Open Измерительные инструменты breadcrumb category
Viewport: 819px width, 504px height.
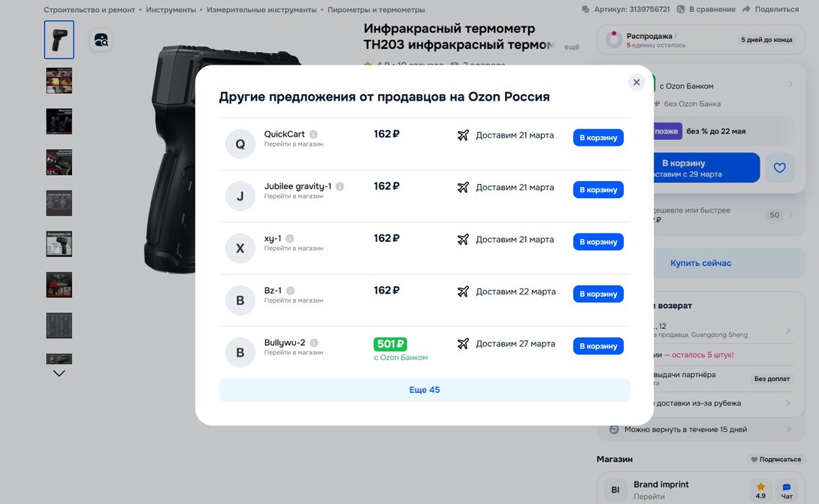click(x=261, y=10)
